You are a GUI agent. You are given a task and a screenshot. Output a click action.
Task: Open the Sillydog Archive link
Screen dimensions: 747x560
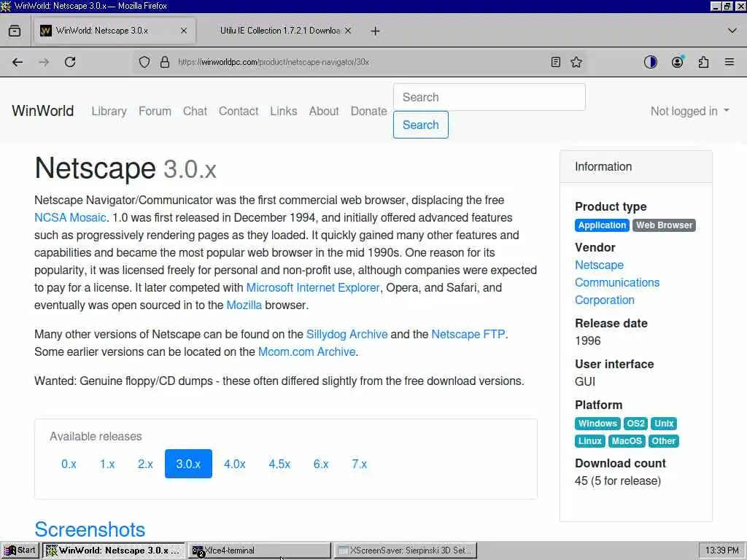pyautogui.click(x=347, y=334)
